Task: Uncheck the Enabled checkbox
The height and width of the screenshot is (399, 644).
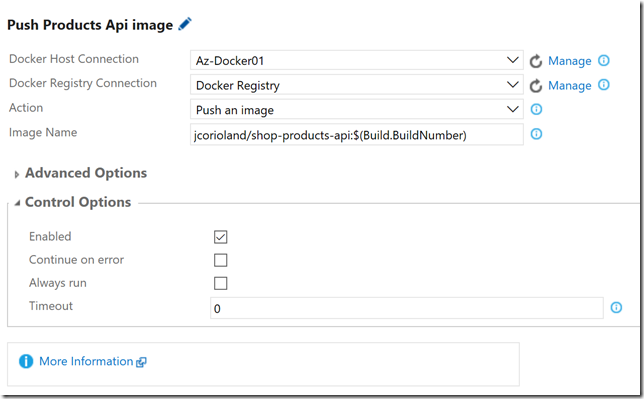Action: pos(221,237)
